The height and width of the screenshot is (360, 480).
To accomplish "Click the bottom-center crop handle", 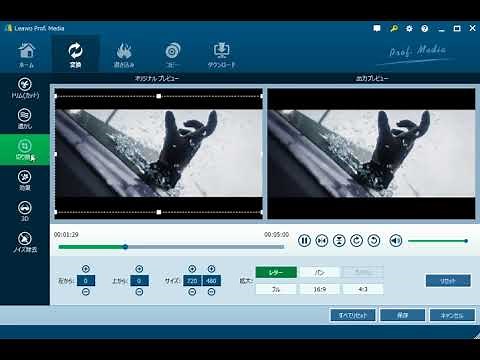I will pyautogui.click(x=159, y=212).
